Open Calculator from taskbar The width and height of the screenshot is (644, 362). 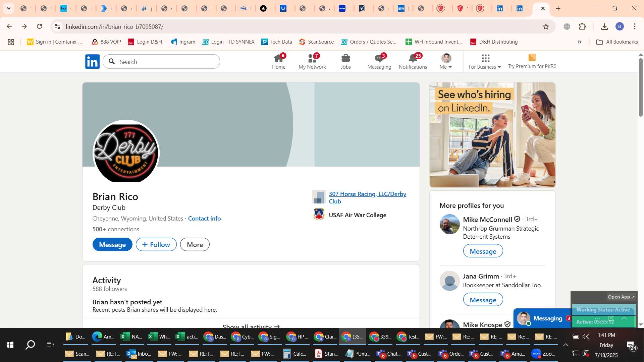click(295, 354)
